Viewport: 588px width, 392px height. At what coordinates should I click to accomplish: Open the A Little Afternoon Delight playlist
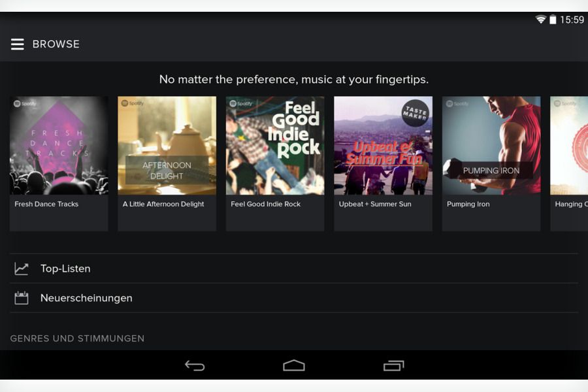point(167,145)
